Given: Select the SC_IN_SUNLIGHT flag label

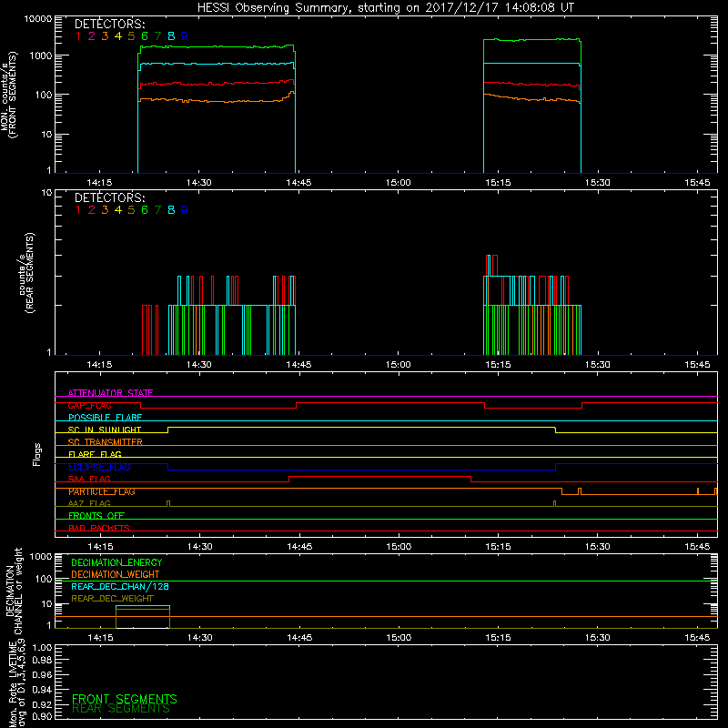Looking at the screenshot, I should pos(105,430).
